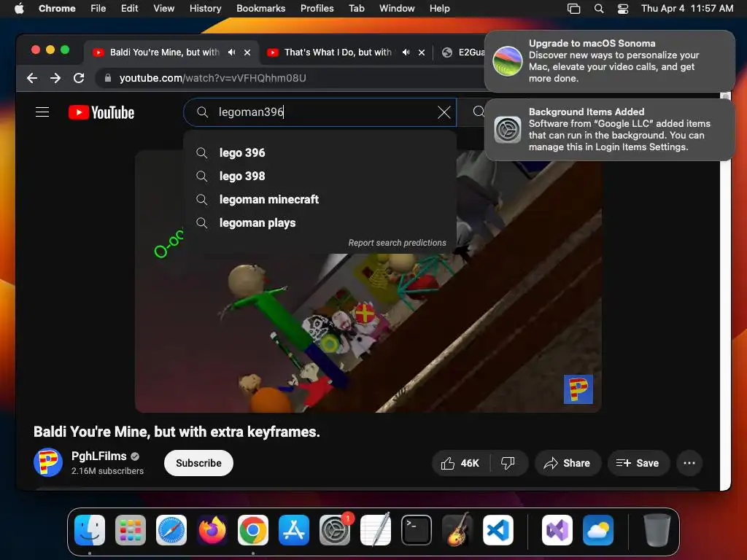Screen dimensions: 747x560
Task: Open the Tab menu
Action: coord(356,9)
